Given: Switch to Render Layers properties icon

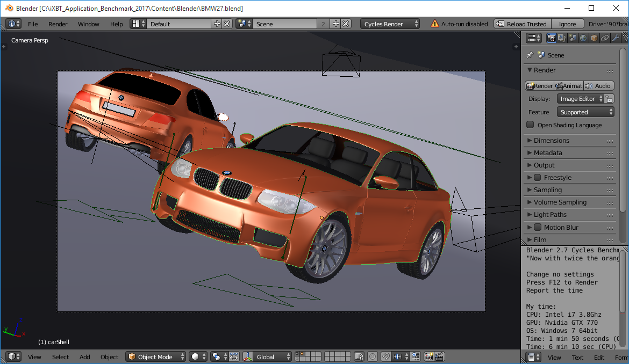Looking at the screenshot, I should coord(561,38).
